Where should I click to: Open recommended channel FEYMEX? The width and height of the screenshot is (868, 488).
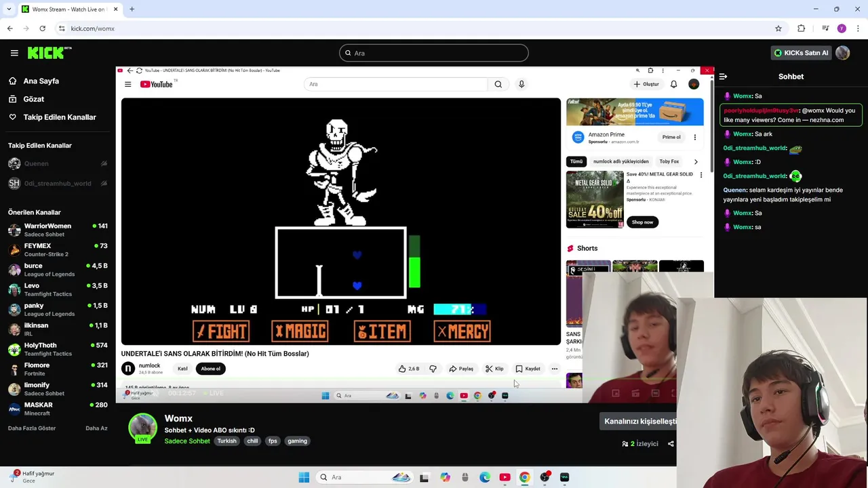point(58,249)
